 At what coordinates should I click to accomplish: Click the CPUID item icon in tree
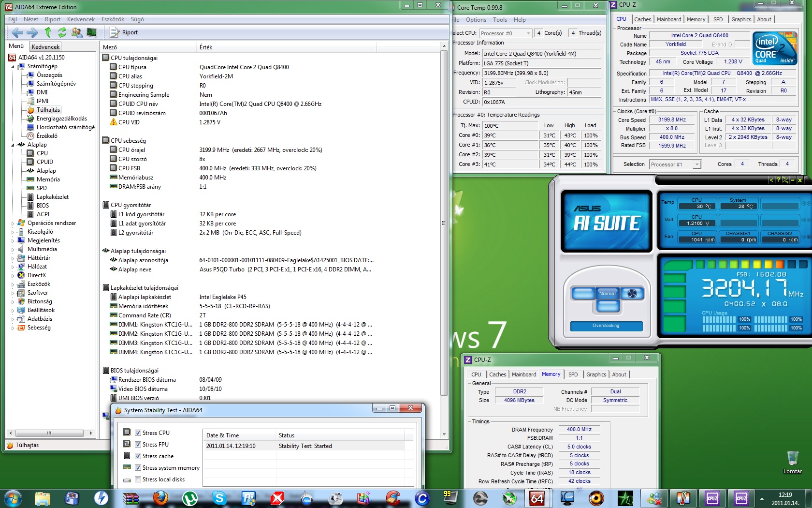[30, 162]
